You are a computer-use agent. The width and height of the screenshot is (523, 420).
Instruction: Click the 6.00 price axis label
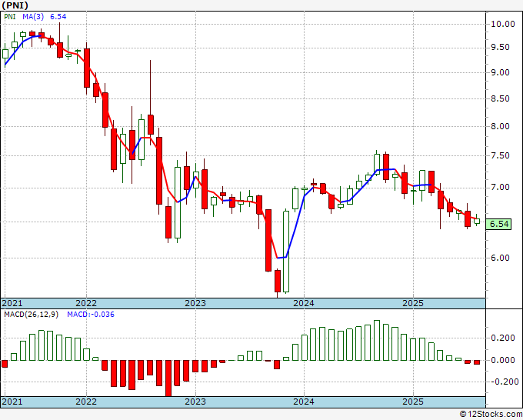tap(500, 258)
